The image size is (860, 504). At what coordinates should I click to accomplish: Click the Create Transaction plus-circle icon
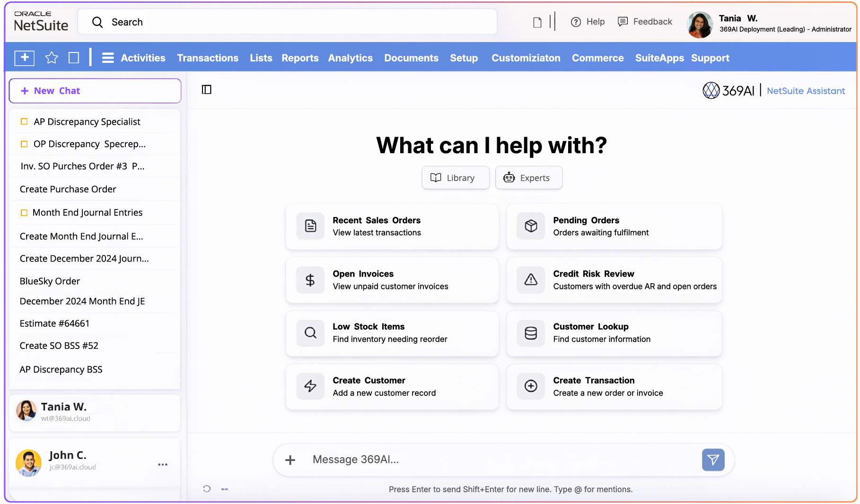531,386
